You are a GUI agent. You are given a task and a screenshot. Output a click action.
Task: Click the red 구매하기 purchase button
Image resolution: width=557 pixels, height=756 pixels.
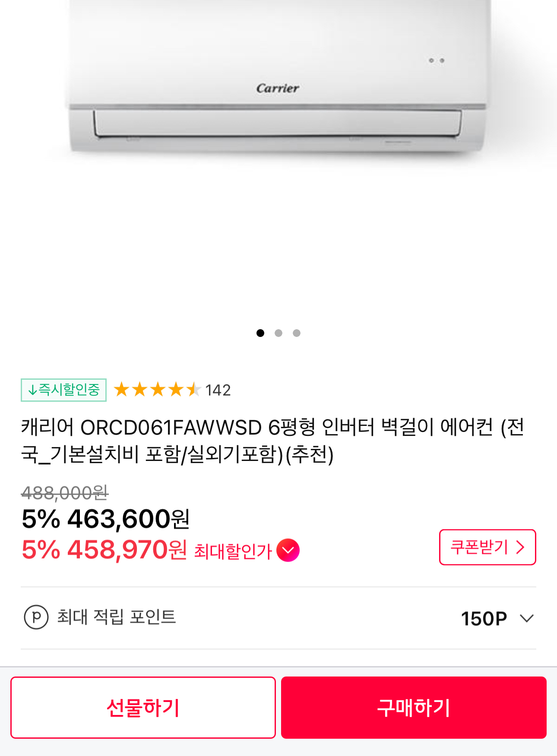(414, 708)
